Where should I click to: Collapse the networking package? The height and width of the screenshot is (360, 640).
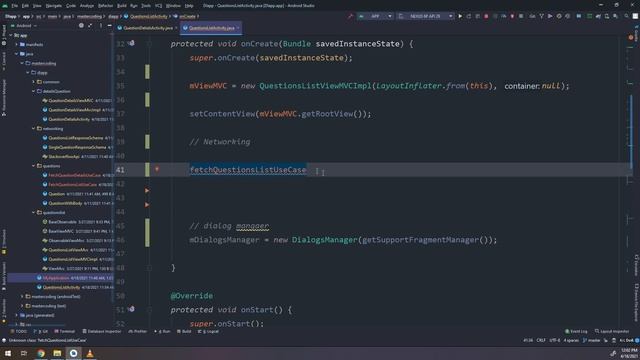point(33,129)
